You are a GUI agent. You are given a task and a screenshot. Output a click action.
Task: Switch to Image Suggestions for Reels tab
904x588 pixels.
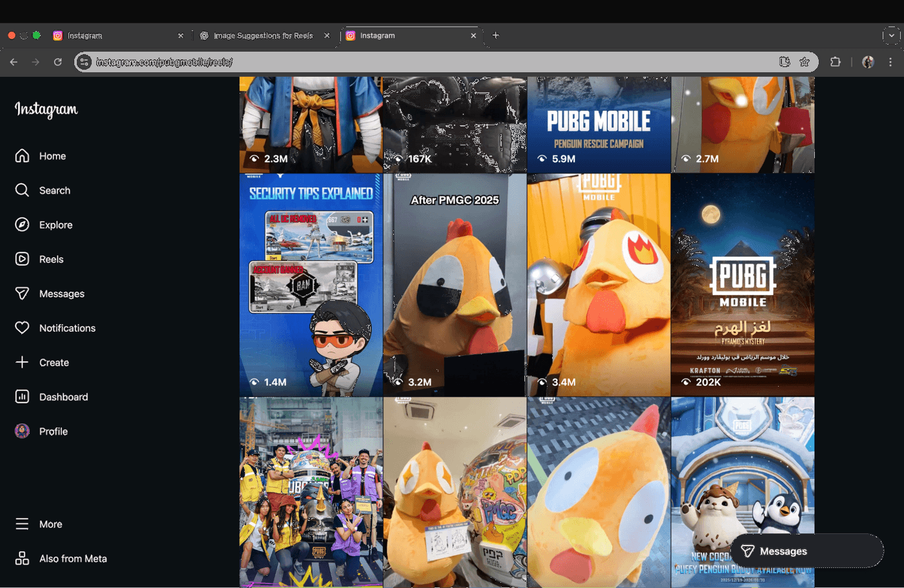263,35
